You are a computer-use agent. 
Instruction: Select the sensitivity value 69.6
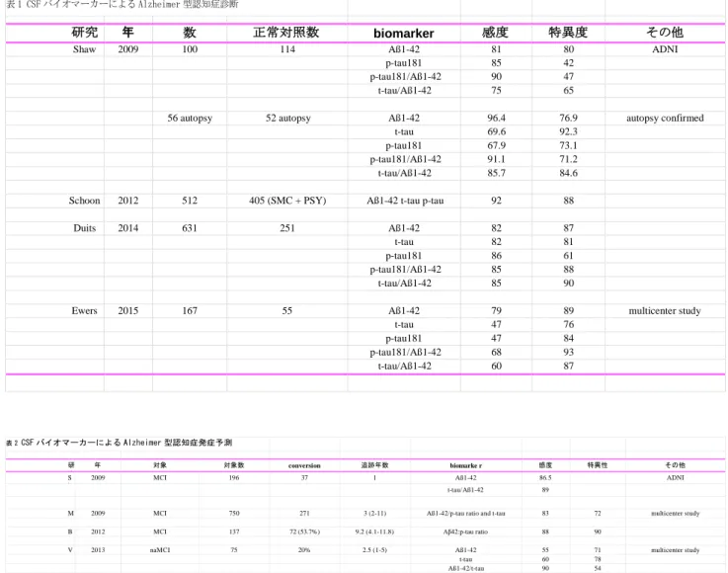point(496,131)
